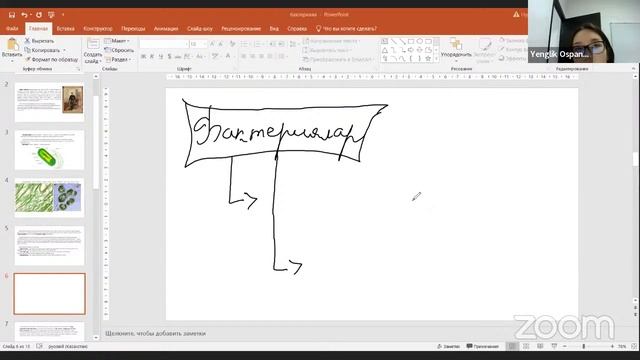Redo the last action
This screenshot has width=640, height=360.
39,15
